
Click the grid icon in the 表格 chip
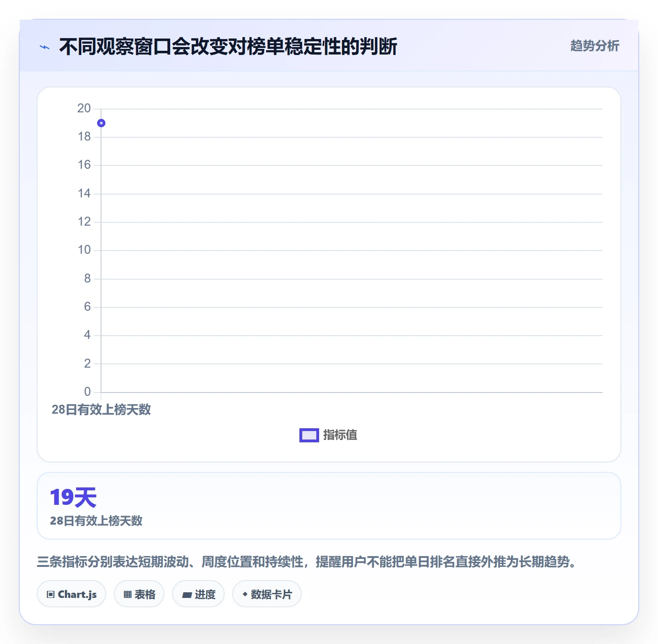pyautogui.click(x=127, y=595)
